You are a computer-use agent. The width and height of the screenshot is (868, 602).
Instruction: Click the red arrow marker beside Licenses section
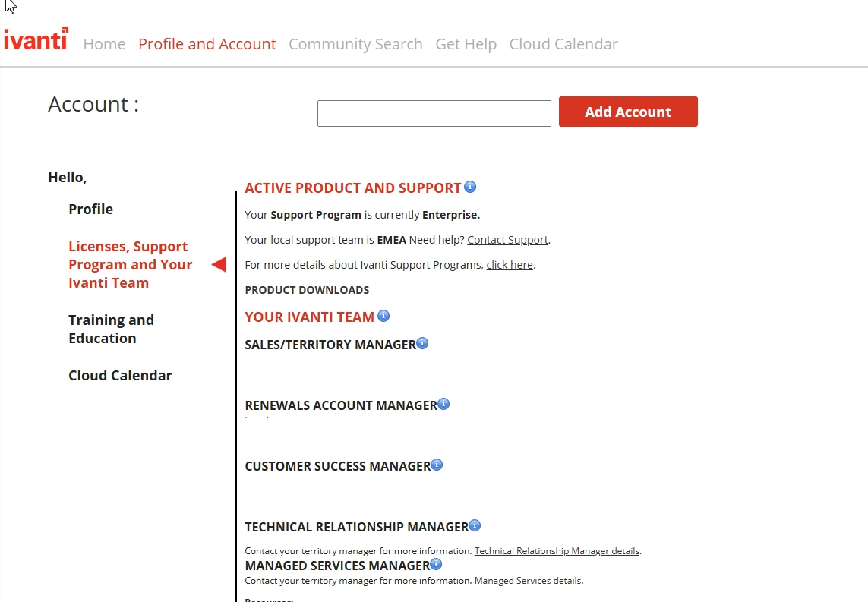[219, 264]
